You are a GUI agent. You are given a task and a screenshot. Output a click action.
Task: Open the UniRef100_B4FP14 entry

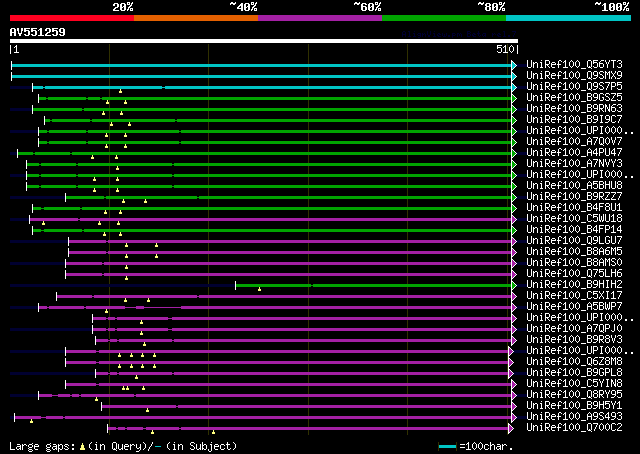tap(574, 230)
